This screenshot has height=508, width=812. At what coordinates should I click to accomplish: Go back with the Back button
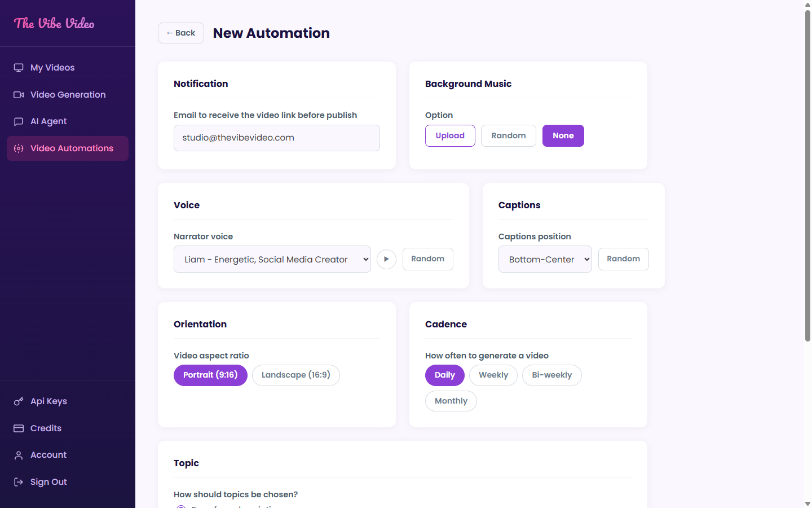click(181, 33)
